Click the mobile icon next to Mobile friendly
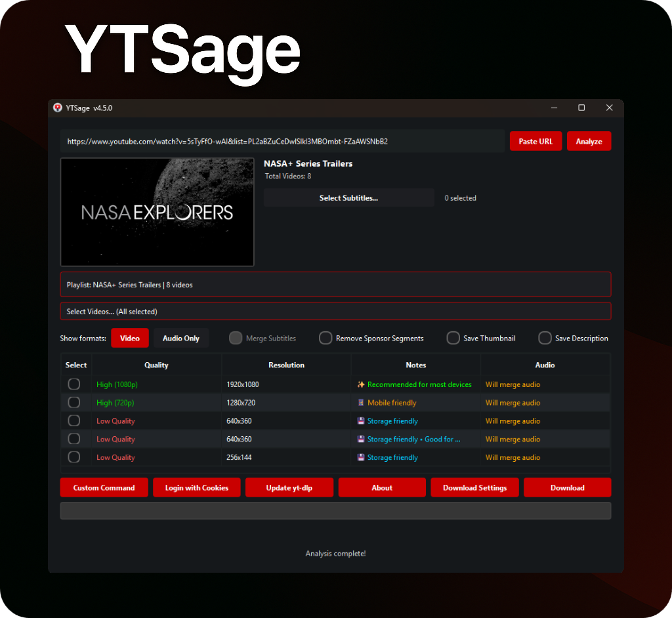The image size is (672, 618). coord(361,403)
